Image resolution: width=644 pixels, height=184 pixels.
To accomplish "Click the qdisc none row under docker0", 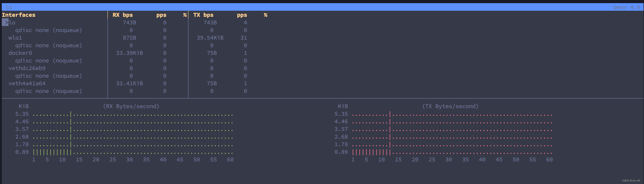I will click(49, 61).
